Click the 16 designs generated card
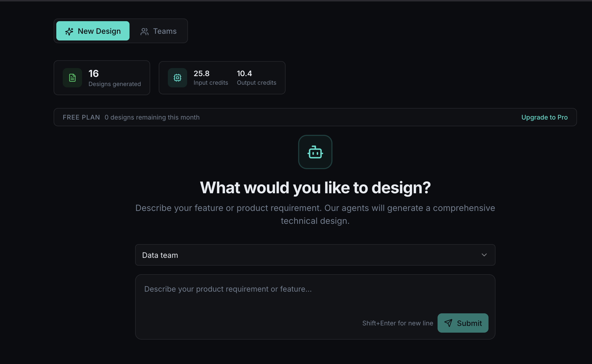This screenshot has height=364, width=592. pos(102,77)
